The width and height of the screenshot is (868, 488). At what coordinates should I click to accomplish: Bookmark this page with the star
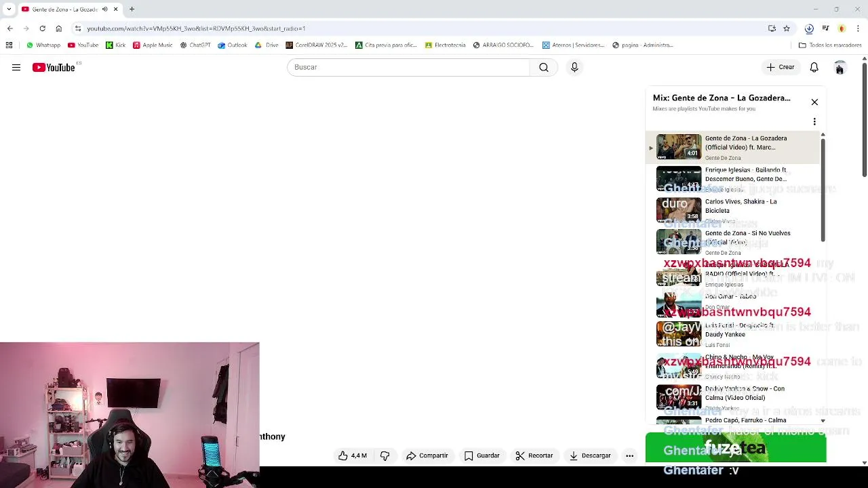[x=787, y=28]
